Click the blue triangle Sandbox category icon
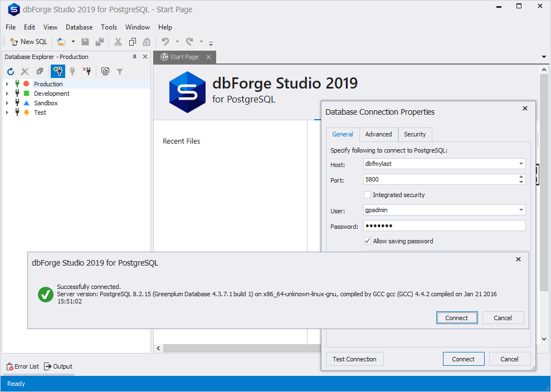Screen dimensions: 551x392 (x=26, y=103)
